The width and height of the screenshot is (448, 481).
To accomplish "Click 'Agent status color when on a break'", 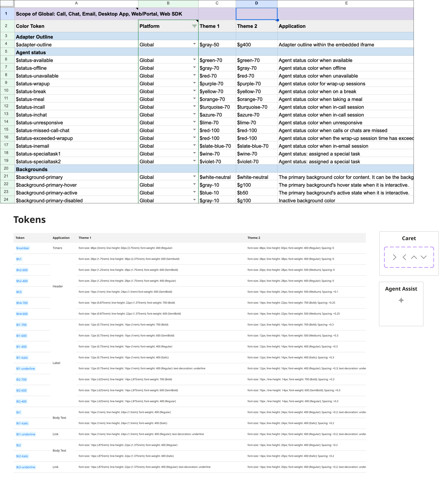I will click(317, 91).
